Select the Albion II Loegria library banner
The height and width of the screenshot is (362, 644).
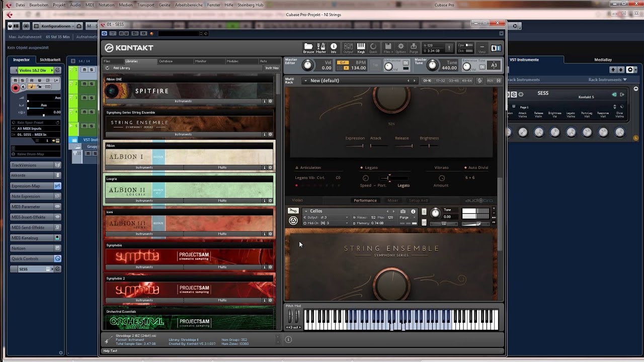(189, 190)
